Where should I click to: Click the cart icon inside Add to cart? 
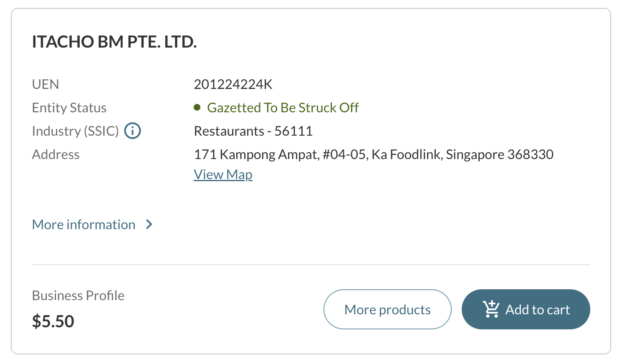(491, 309)
